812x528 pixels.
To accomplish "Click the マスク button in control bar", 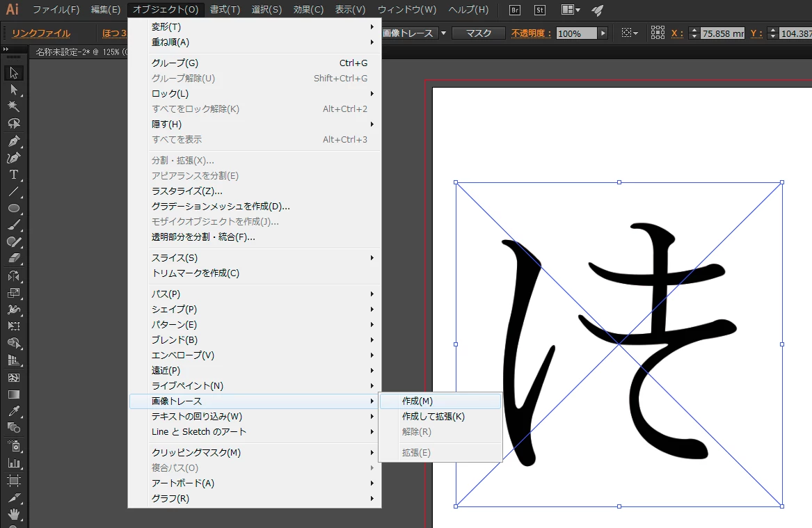I will tap(479, 33).
